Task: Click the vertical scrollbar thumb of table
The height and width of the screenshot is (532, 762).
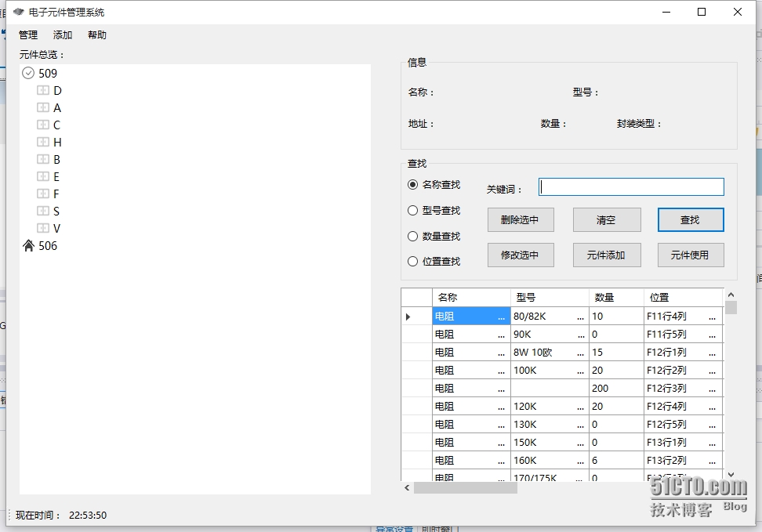Action: (731, 308)
